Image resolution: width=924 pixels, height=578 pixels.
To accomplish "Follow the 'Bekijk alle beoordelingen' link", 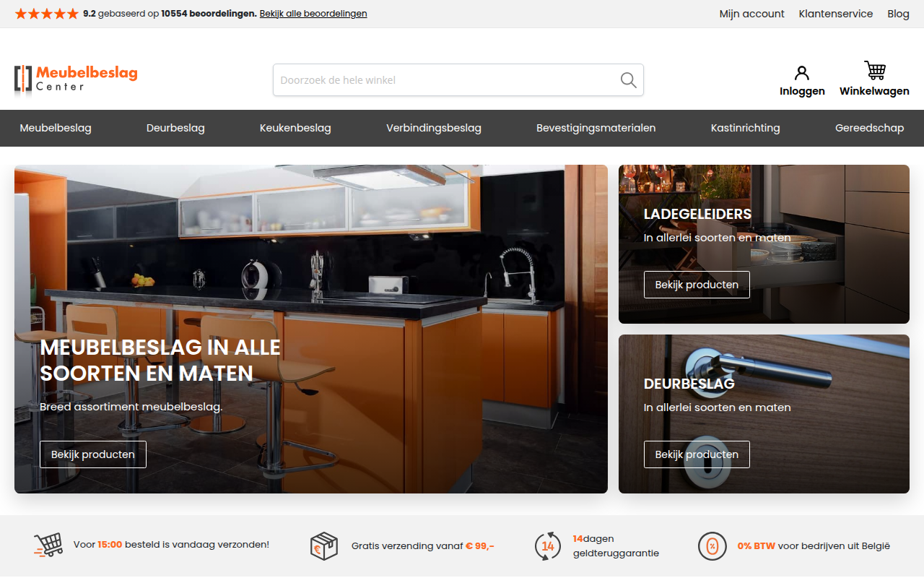I will [x=313, y=14].
